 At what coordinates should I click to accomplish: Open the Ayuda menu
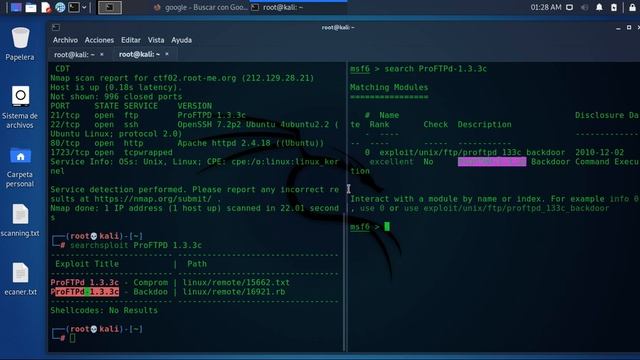[x=182, y=40]
